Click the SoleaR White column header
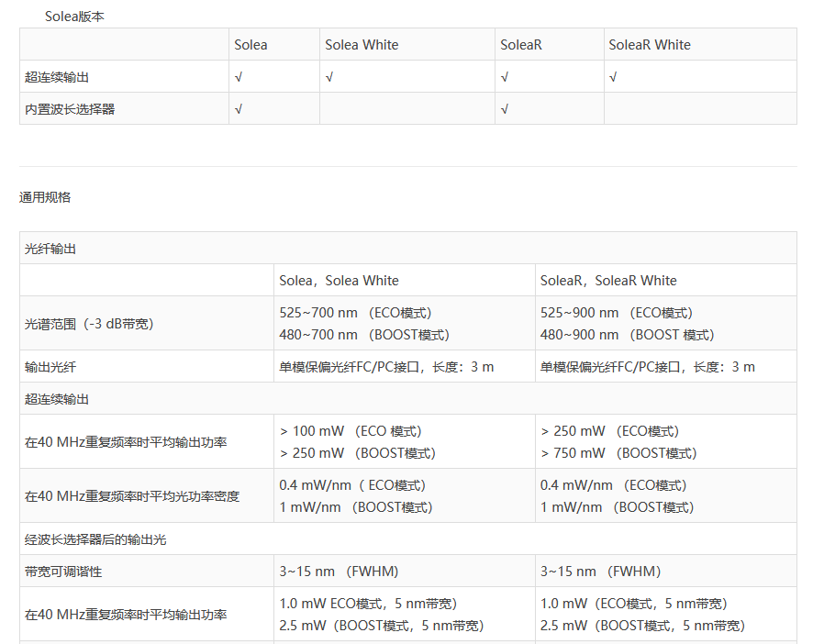The image size is (824, 644). [650, 45]
